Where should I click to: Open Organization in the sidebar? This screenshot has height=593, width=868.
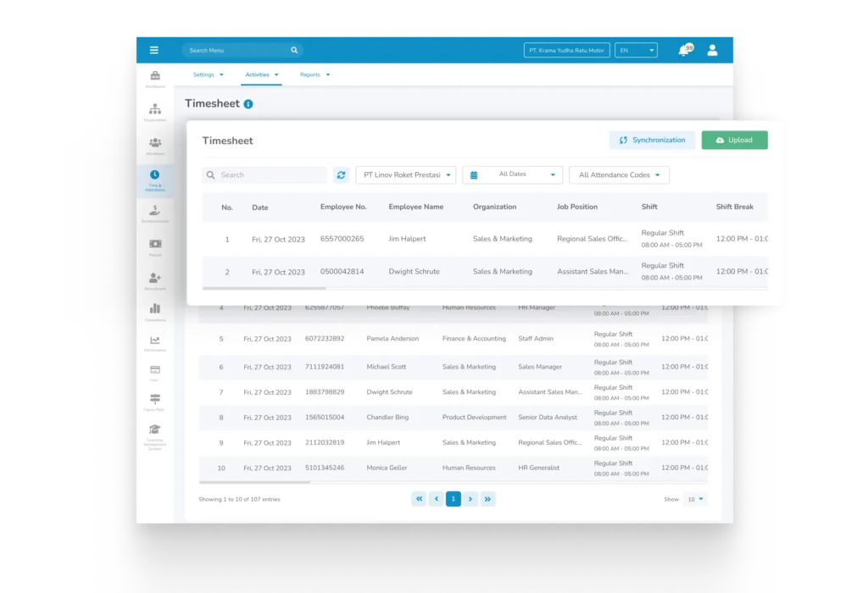point(155,113)
